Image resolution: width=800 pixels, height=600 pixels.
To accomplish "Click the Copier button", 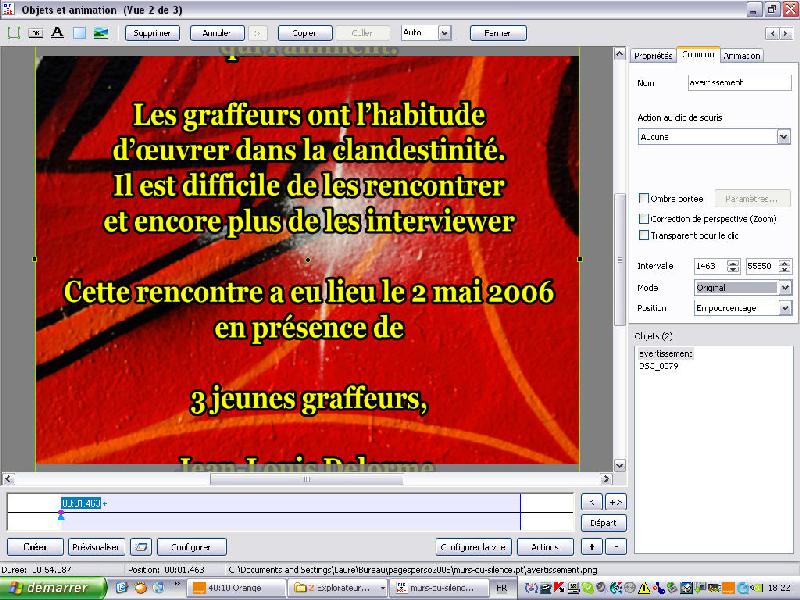I will click(x=305, y=33).
